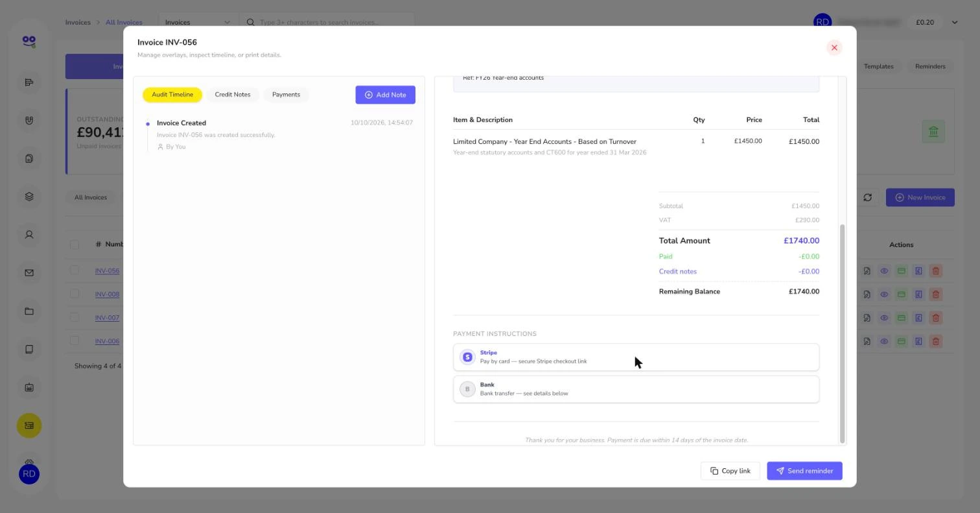
Task: Click the red trash icon for INV-006
Action: pos(936,341)
